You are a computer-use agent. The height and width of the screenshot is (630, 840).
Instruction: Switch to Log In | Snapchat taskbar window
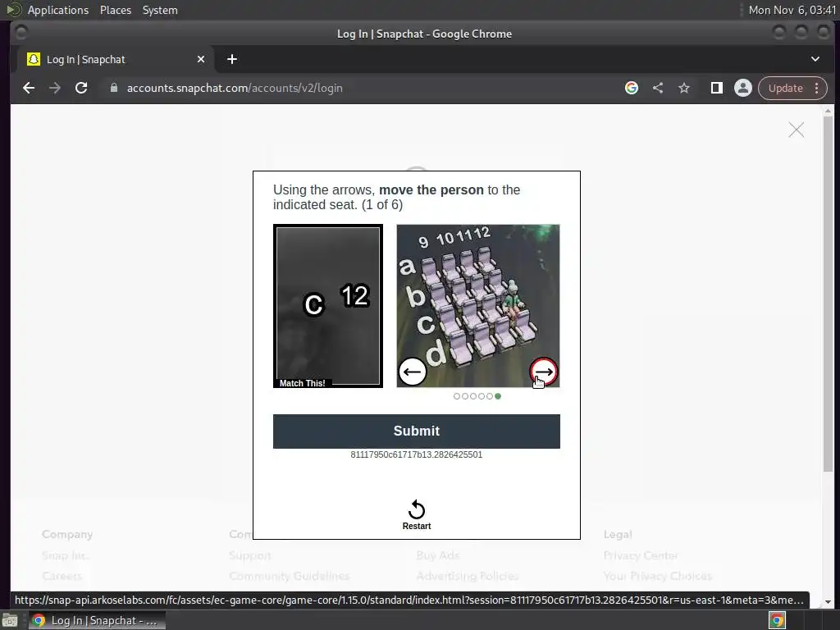coord(97,620)
